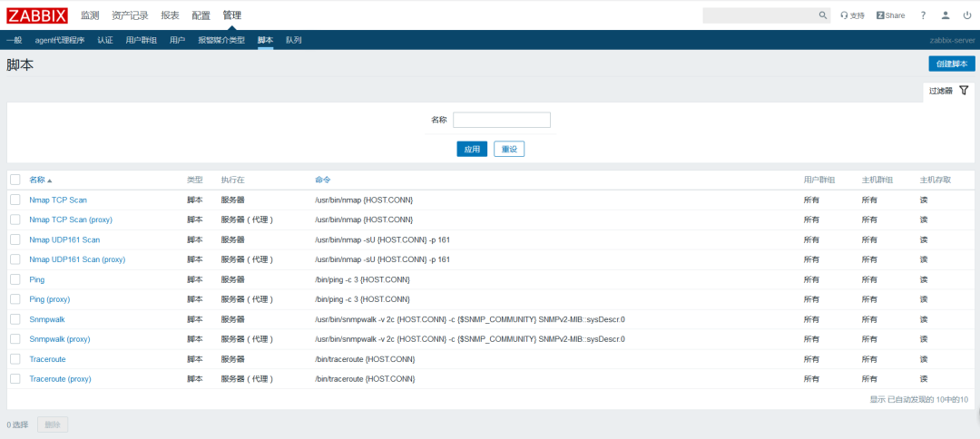The height and width of the screenshot is (439, 980).
Task: Go to the 一般 submenu
Action: 14,40
